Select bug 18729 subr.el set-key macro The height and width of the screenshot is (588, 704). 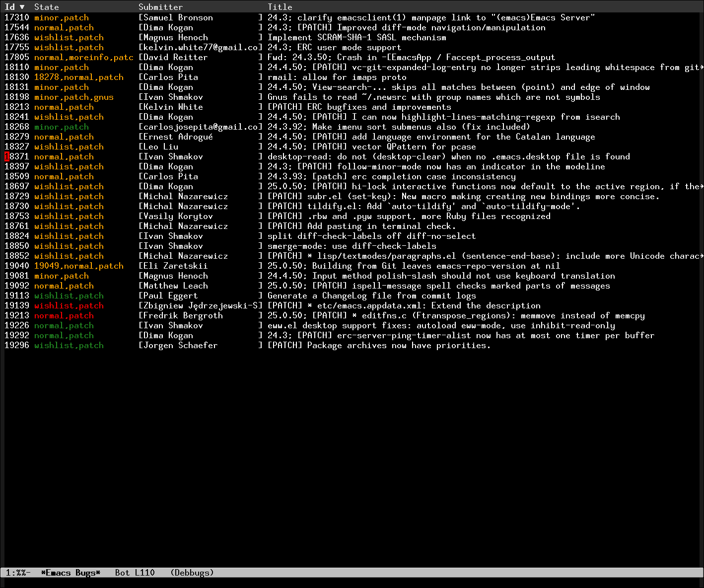pyautogui.click(x=352, y=196)
